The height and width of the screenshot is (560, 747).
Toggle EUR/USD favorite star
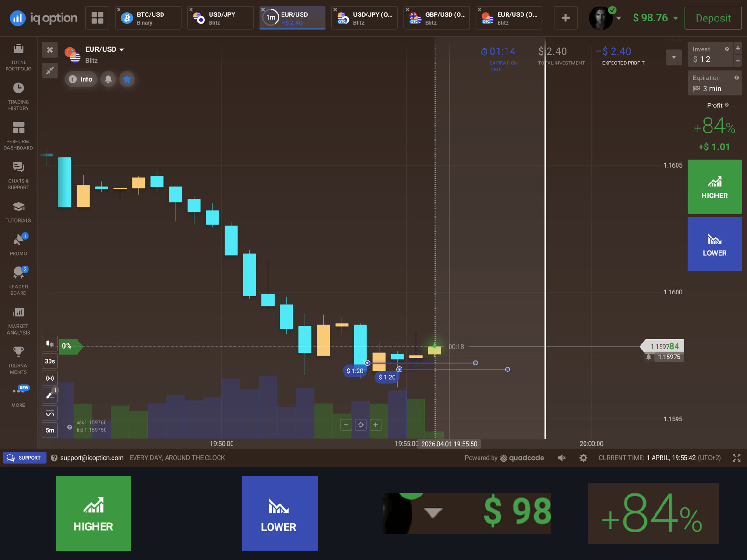127,79
